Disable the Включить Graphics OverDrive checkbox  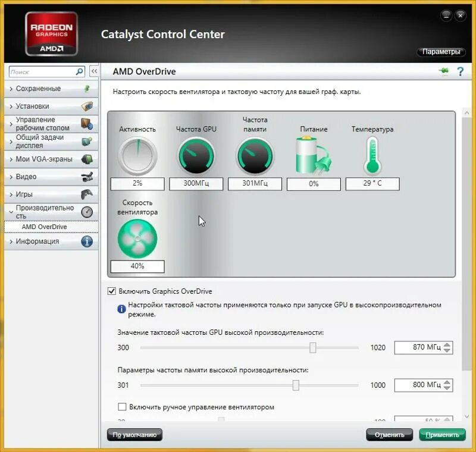pyautogui.click(x=112, y=291)
